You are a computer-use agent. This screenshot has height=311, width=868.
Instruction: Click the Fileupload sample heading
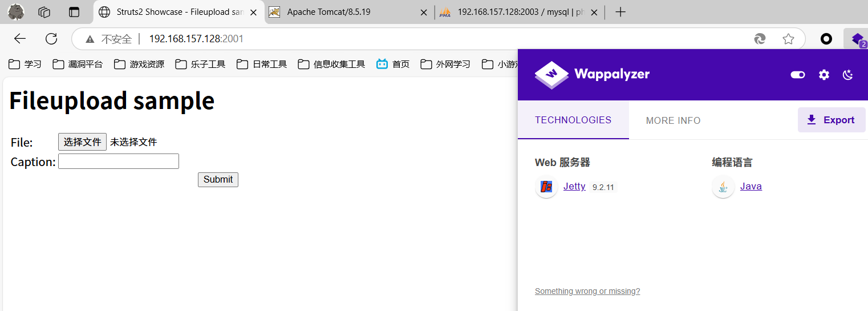pos(112,100)
